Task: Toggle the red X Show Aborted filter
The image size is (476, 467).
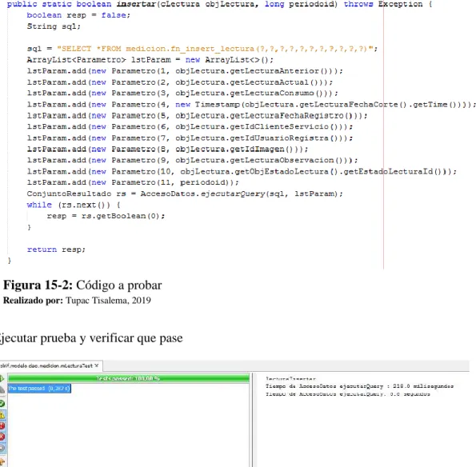Action: [2, 437]
